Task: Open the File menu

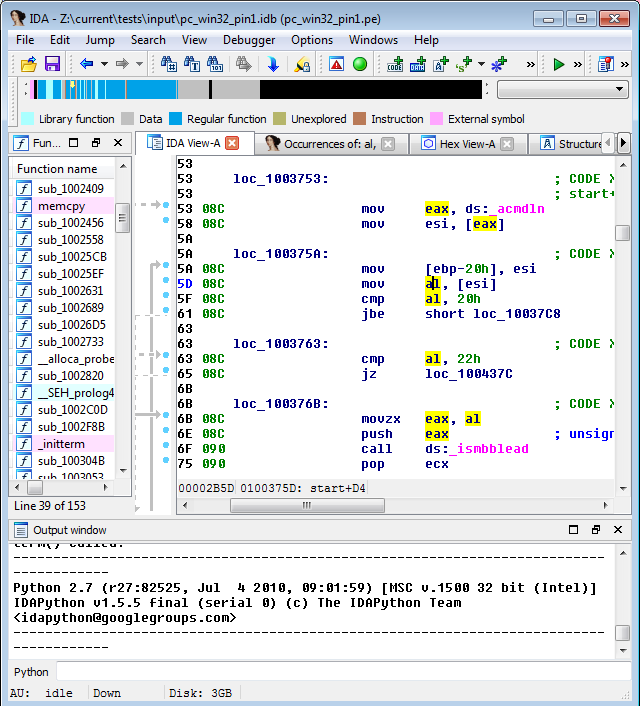Action: click(x=25, y=40)
